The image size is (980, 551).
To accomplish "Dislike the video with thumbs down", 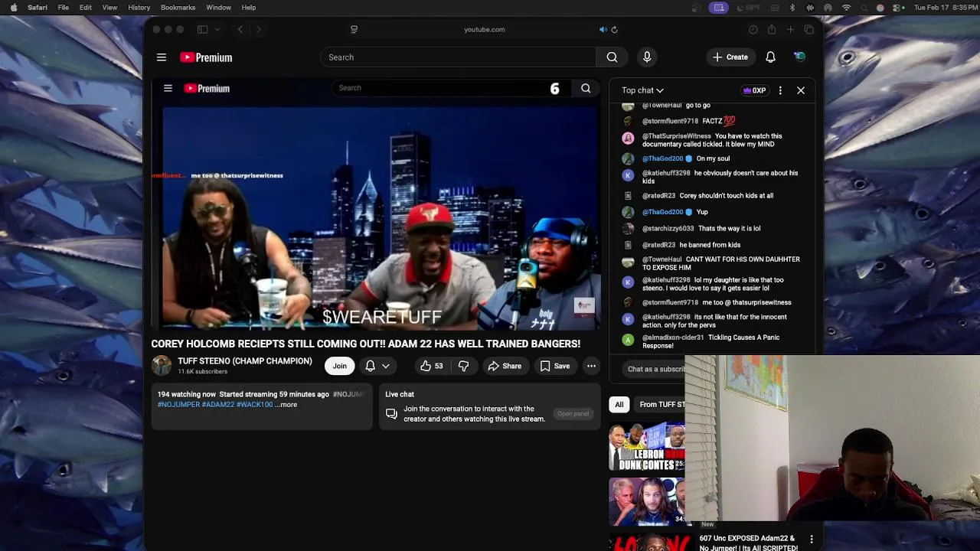I will pos(463,366).
